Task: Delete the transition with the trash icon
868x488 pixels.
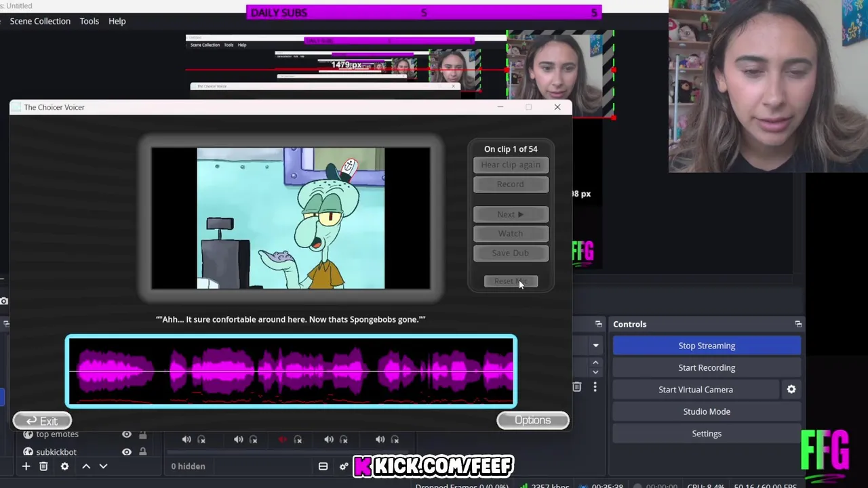Action: click(576, 387)
